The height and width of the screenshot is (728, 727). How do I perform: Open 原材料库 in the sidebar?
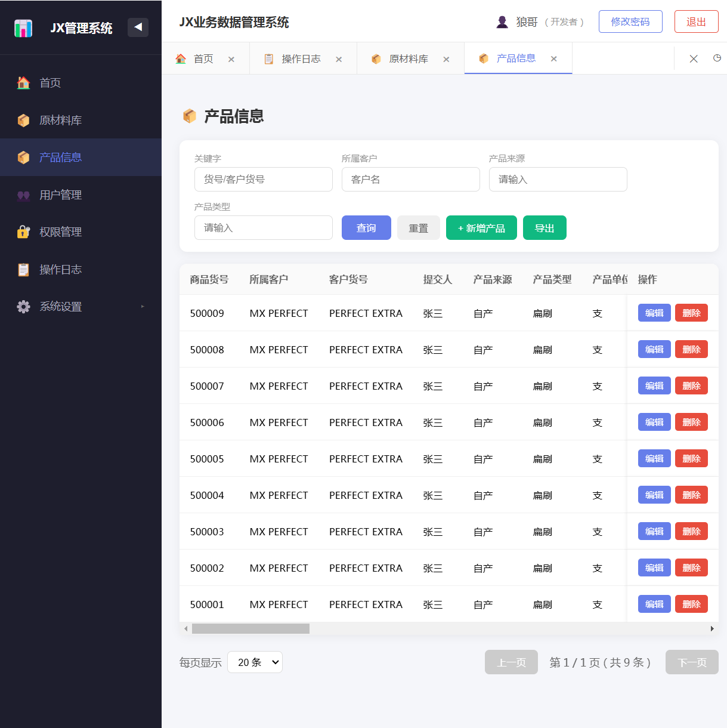coord(81,121)
